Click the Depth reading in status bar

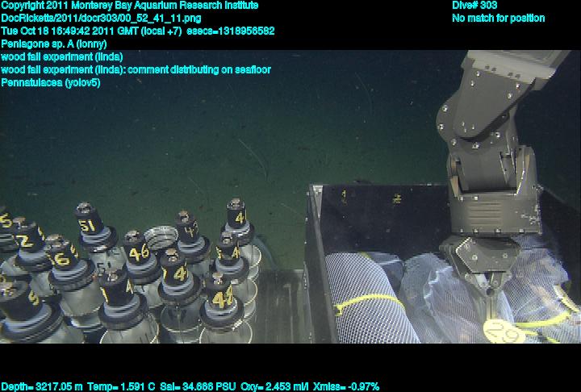click(x=40, y=386)
